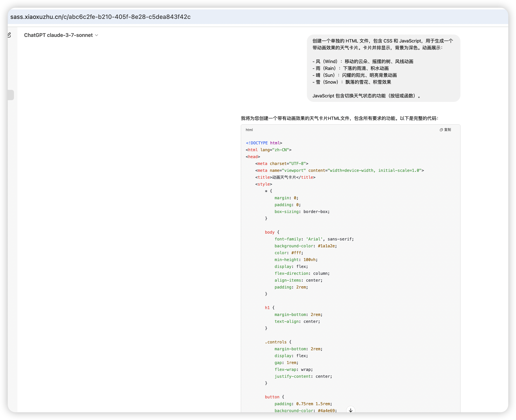Click the new chat compose icon
The image size is (516, 420).
[9, 35]
